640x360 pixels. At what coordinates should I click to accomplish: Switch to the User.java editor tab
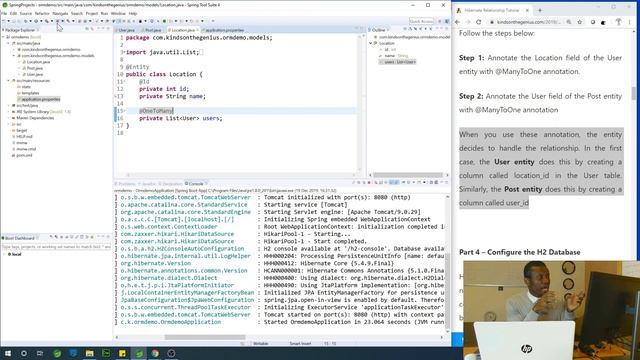click(x=127, y=30)
